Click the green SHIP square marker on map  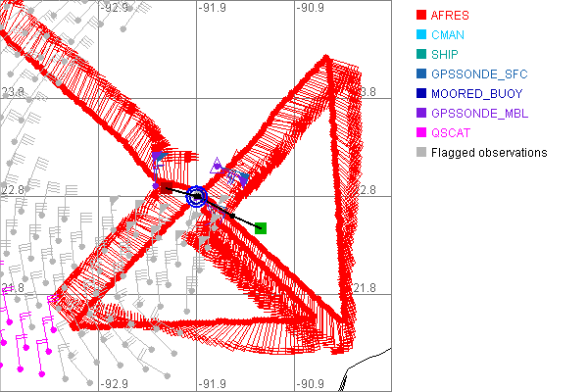261,228
